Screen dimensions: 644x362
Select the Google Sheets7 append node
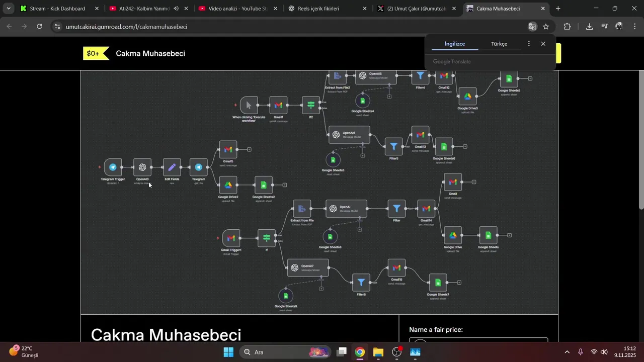point(438,283)
